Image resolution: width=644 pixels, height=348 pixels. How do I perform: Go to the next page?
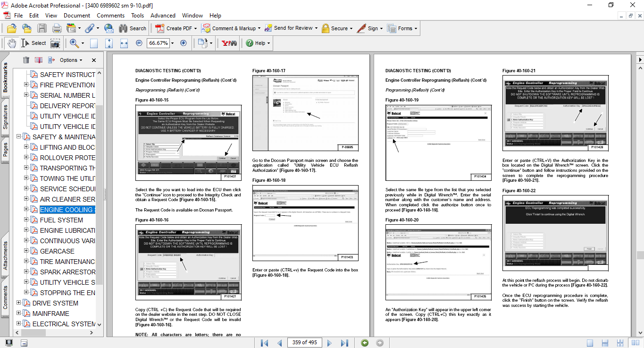(x=329, y=343)
